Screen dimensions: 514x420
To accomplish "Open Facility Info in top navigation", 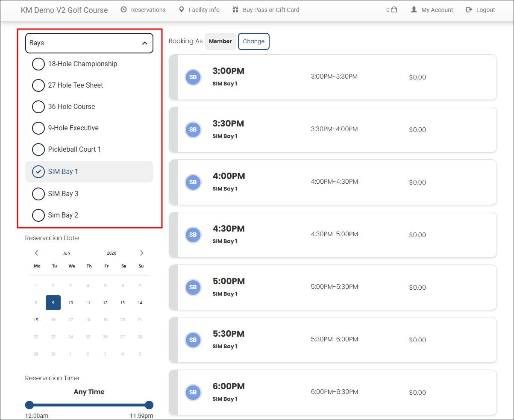I will 204,10.
